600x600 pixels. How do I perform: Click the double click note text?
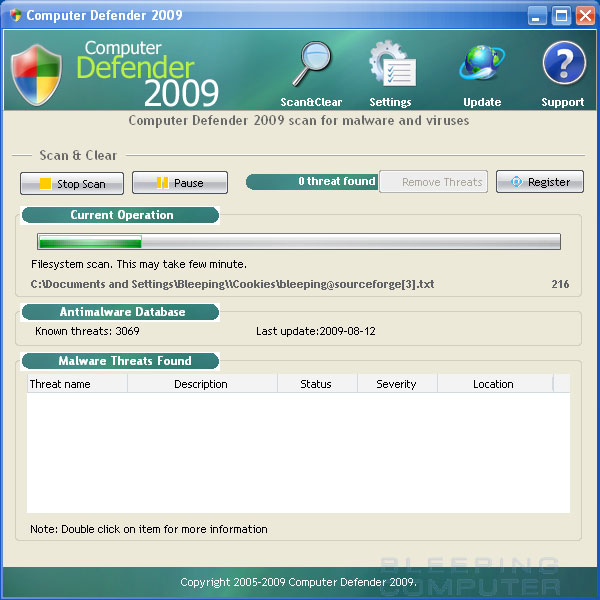click(149, 529)
